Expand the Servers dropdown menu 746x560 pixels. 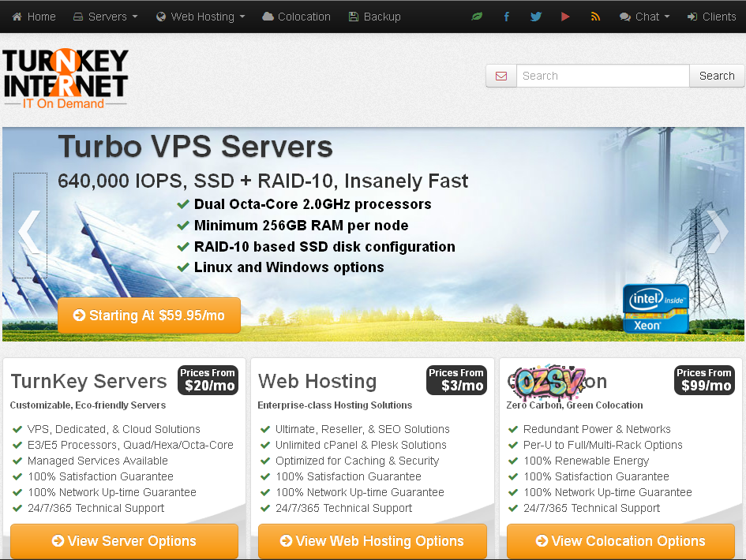(x=105, y=17)
